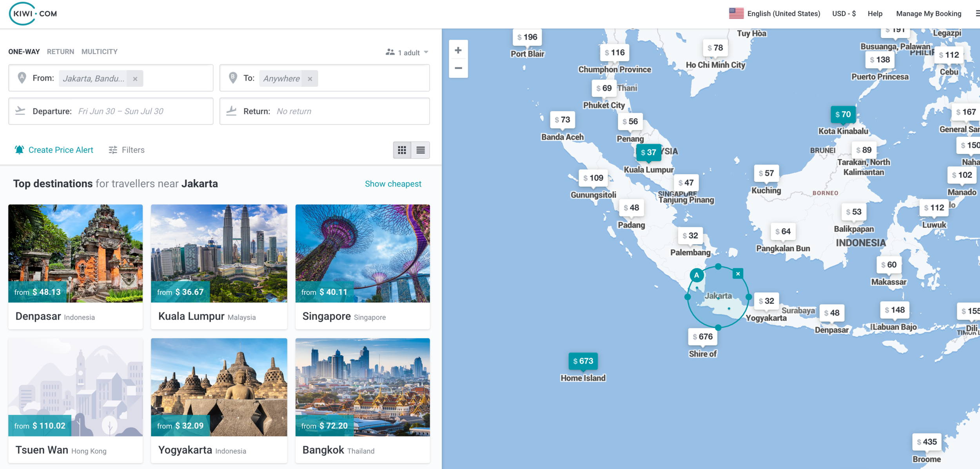Image resolution: width=980 pixels, height=469 pixels.
Task: Open hamburger menu in top right corner
Action: point(977,14)
